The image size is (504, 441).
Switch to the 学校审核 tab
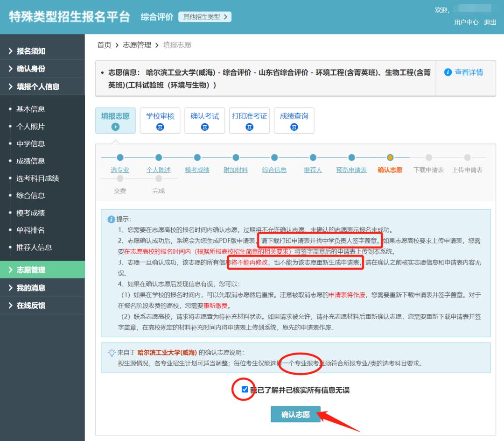tap(160, 121)
